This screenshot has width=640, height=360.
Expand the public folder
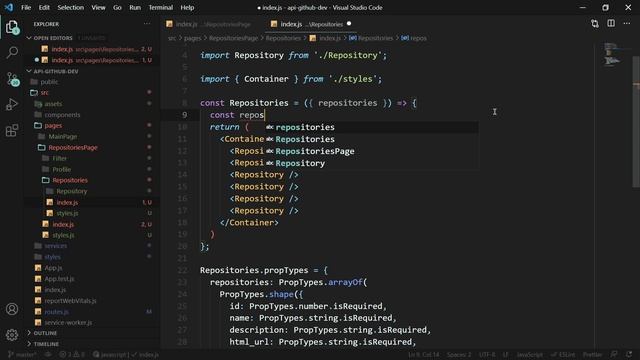pyautogui.click(x=49, y=82)
